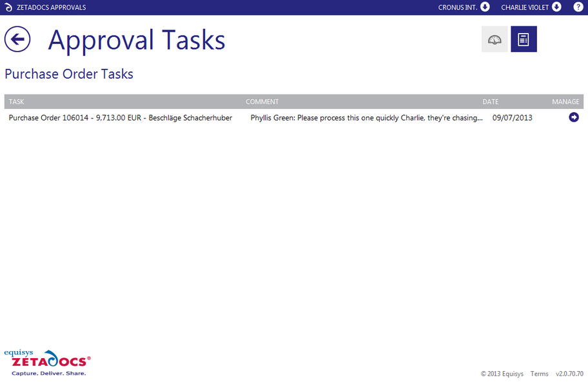Screen dimensions: 588x382
Task: Open Help via the question mark icon
Action: (578, 7)
